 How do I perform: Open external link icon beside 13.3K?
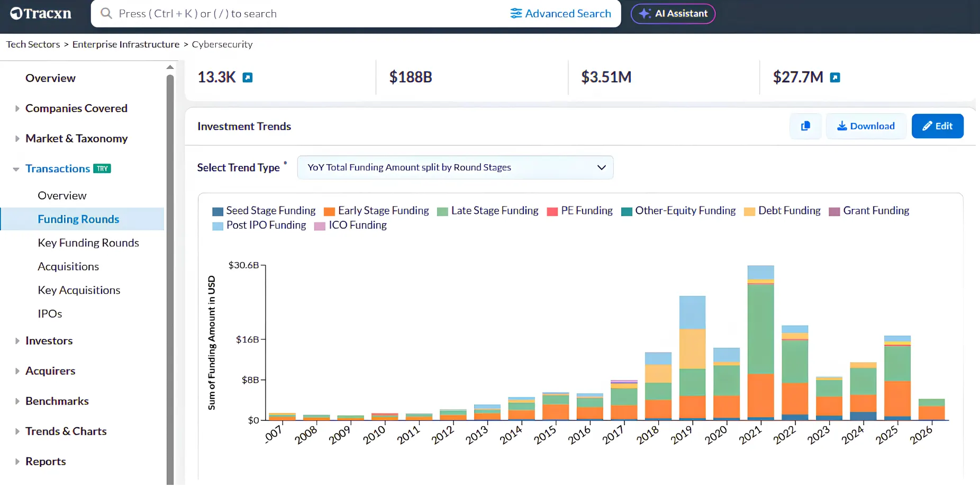[x=247, y=78]
